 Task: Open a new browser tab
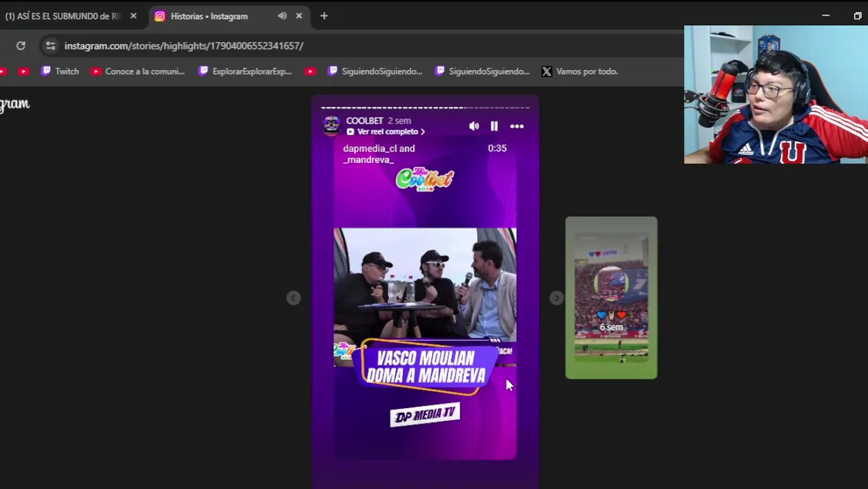click(324, 16)
